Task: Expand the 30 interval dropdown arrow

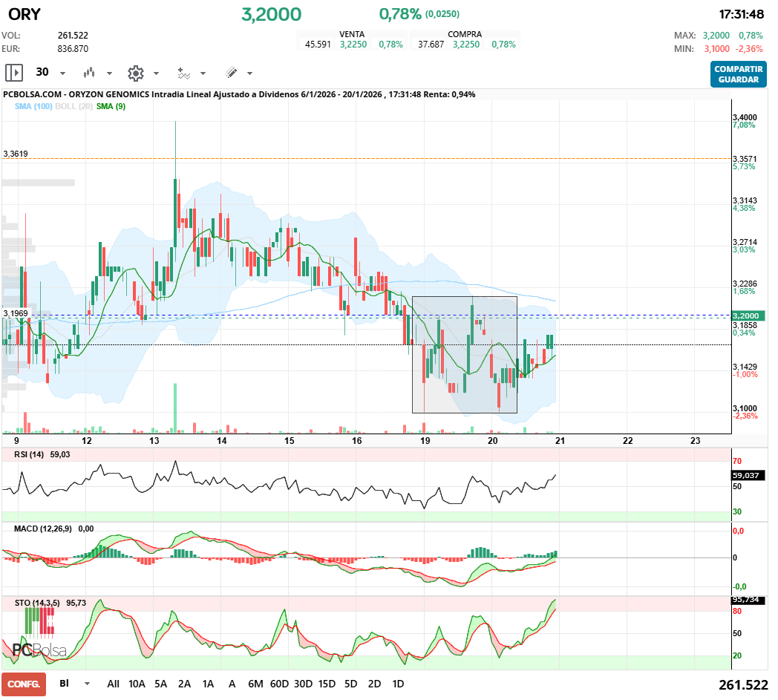Action: tap(62, 73)
